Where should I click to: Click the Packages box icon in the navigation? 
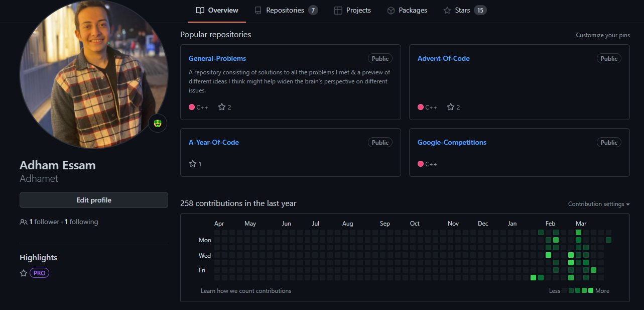390,10
